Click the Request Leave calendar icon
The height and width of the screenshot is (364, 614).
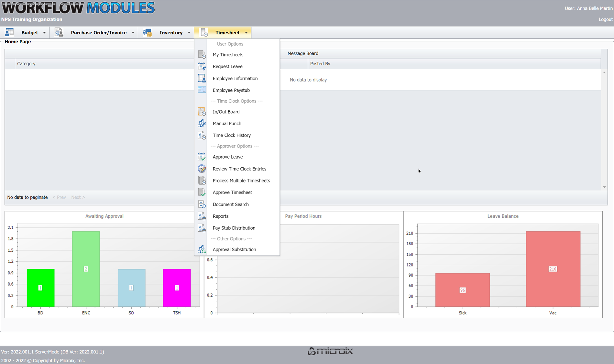(x=202, y=67)
